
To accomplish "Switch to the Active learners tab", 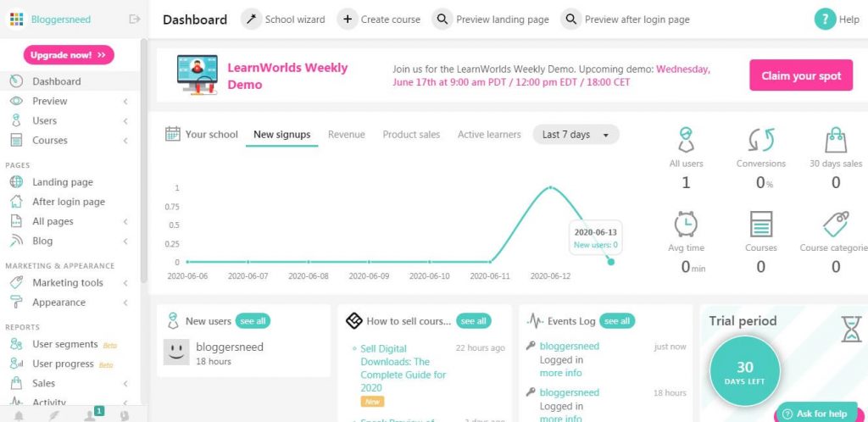I will click(489, 135).
